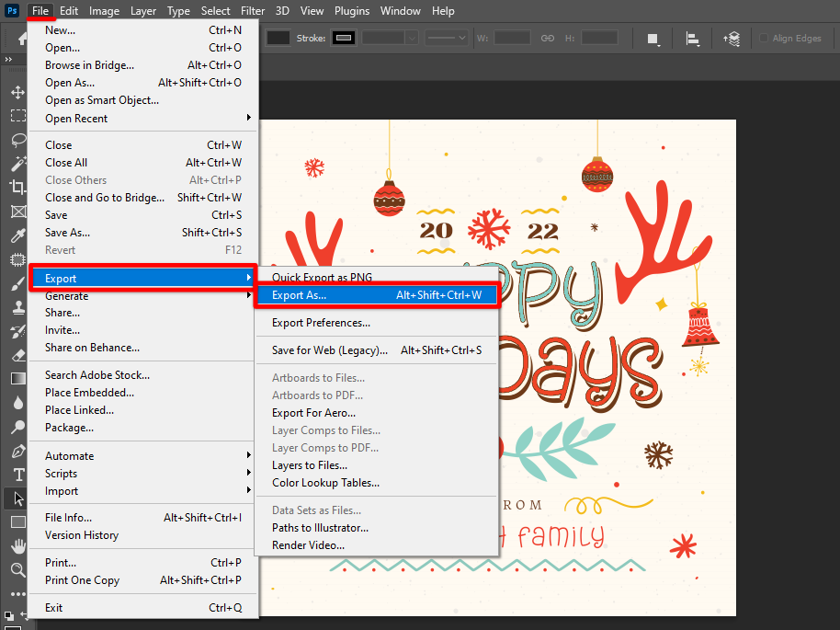Pick the Lasso tool

pyautogui.click(x=17, y=140)
